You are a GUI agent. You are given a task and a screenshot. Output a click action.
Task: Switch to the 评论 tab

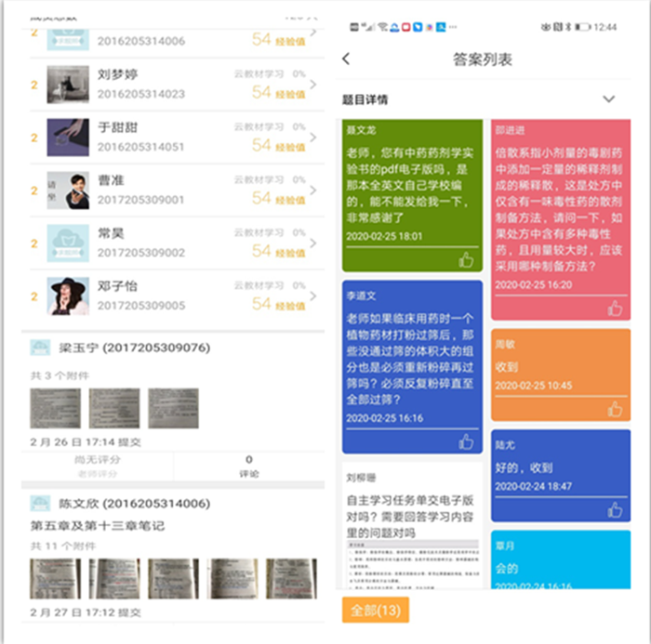click(248, 467)
